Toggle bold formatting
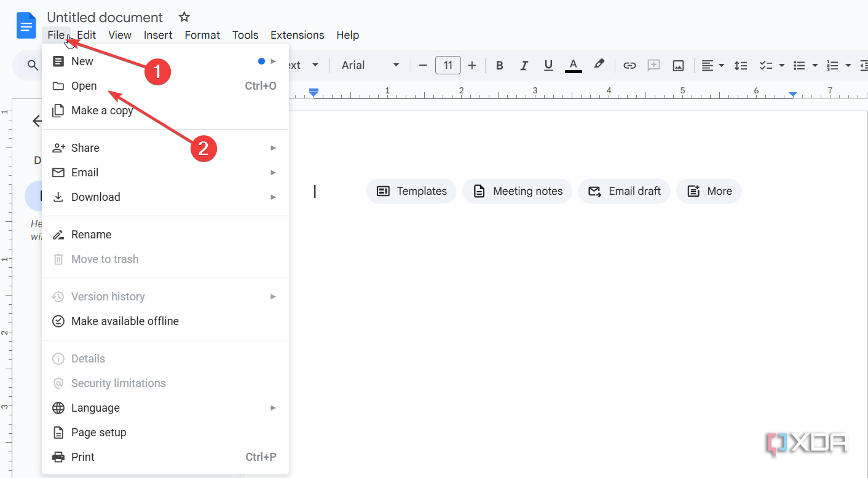868x478 pixels. (x=499, y=65)
